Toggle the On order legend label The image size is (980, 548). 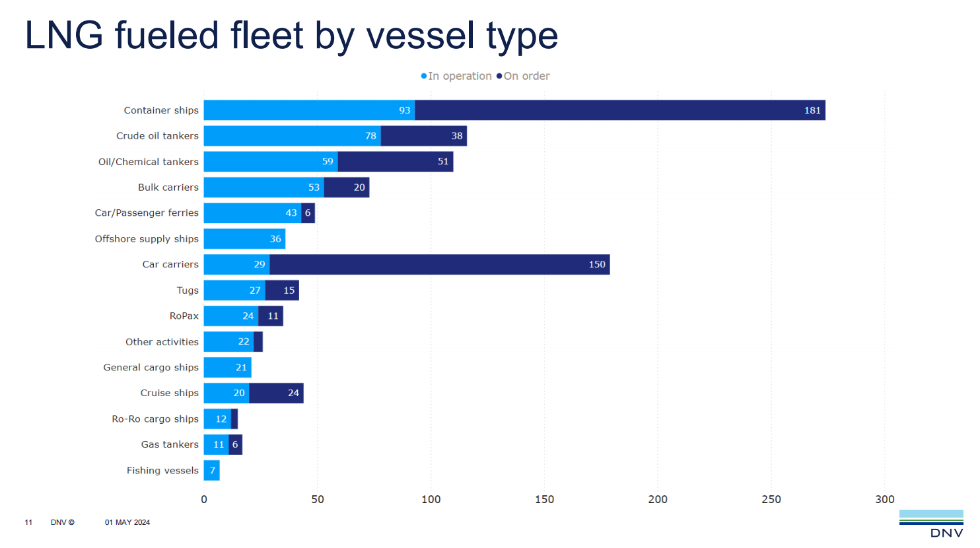tap(526, 76)
